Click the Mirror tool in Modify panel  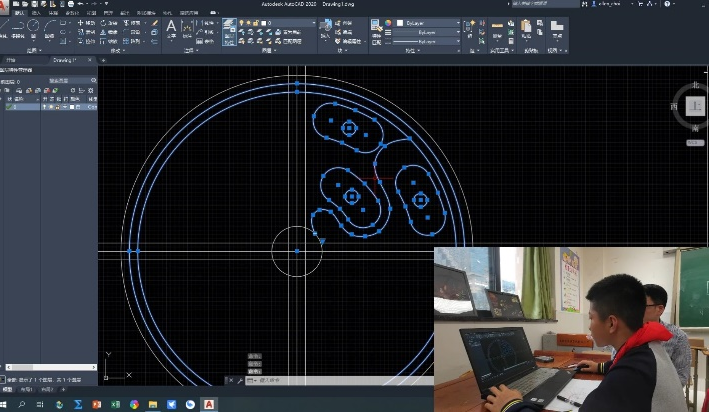[109, 32]
